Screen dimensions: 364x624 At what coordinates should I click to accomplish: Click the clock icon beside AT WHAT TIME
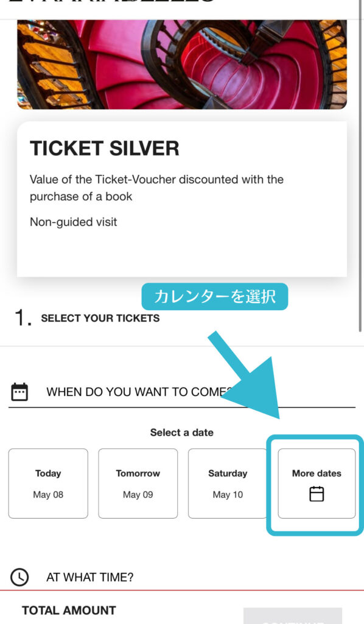click(19, 577)
